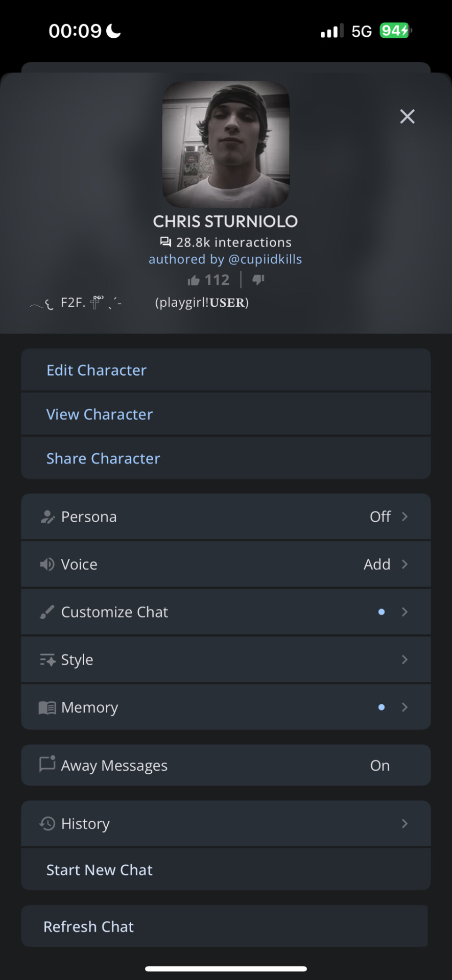Tap the History clock icon
452x980 pixels.
[47, 823]
